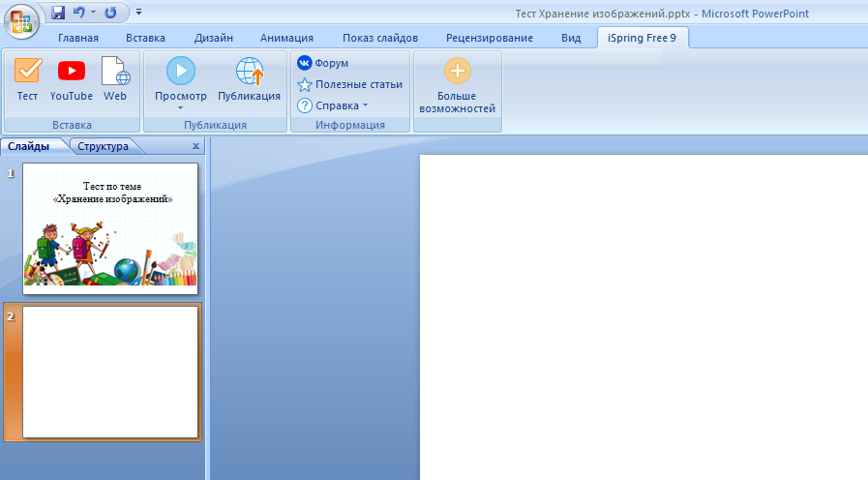Open the Публикация publish dialog

coord(249,79)
